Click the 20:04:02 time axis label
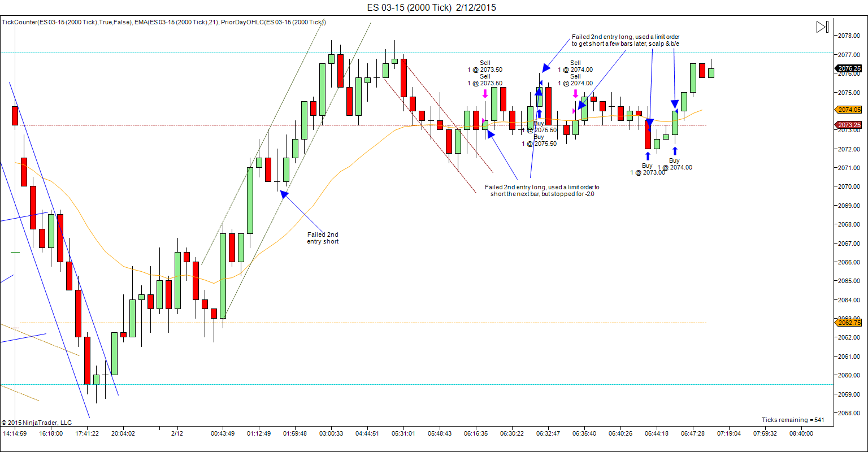Image resolution: width=868 pixels, height=452 pixels. [123, 434]
